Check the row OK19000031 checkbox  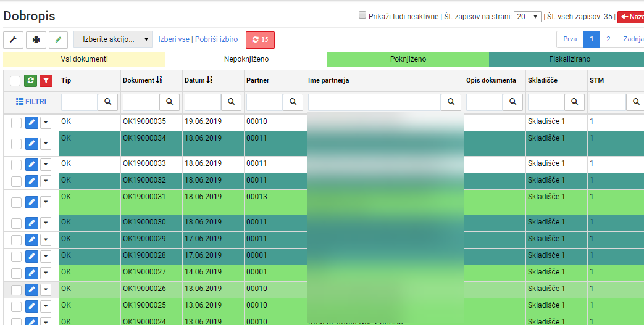tap(16, 202)
